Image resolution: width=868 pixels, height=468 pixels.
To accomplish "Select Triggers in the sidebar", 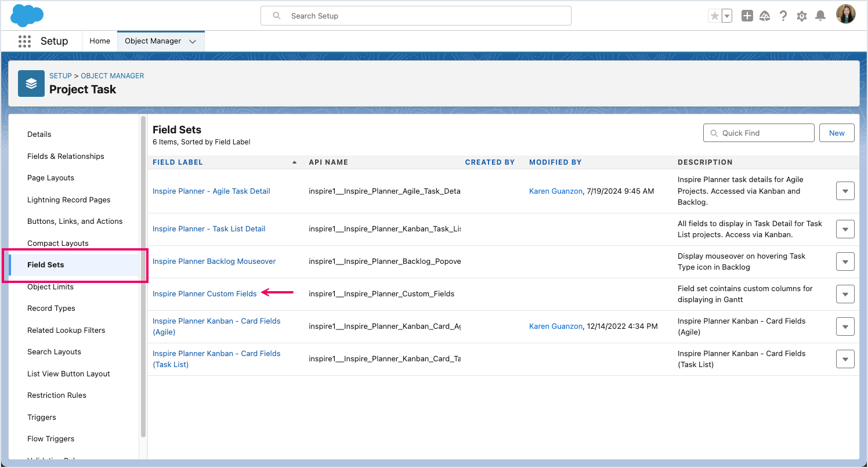I will click(x=42, y=417).
